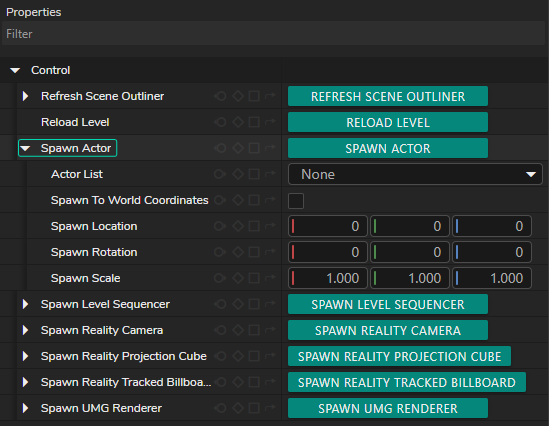Select the Spawn Reality Tracked Billboard row label
The height and width of the screenshot is (426, 549).
pyautogui.click(x=126, y=382)
